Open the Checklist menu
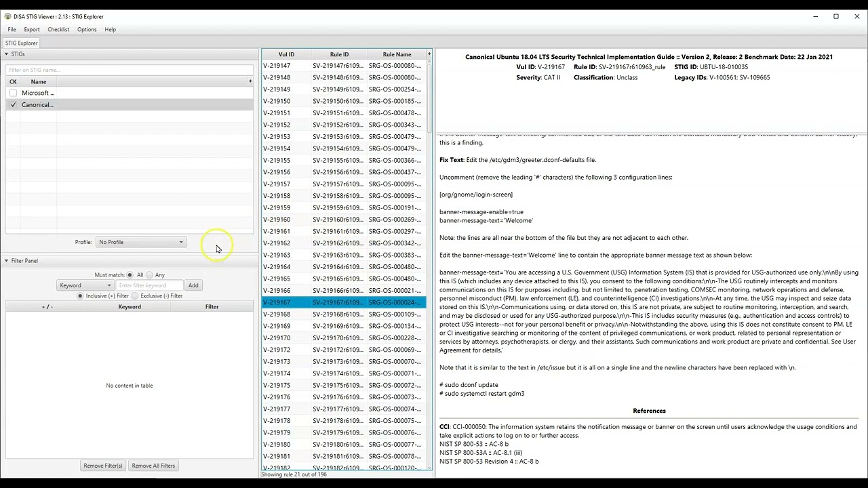 pos(58,30)
